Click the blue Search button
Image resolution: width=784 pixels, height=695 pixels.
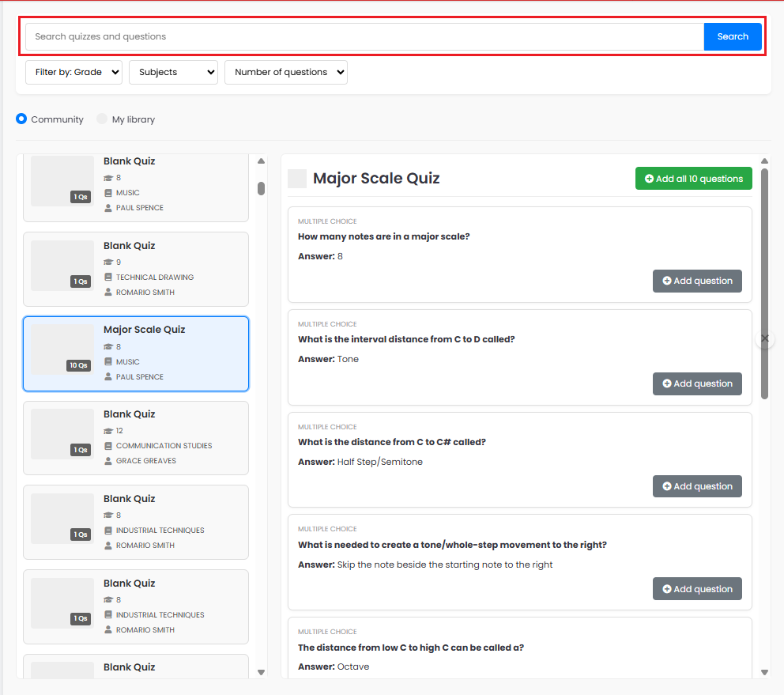pos(733,36)
